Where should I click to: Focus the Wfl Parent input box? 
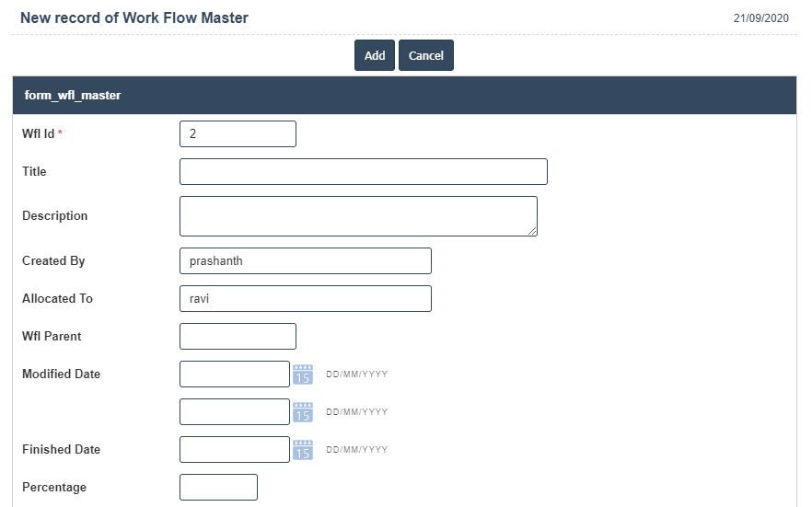[238, 337]
